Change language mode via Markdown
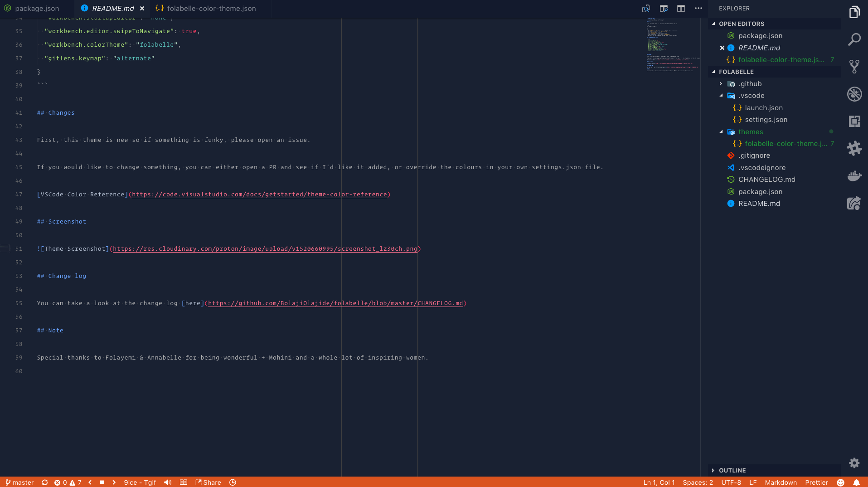868x487 pixels. click(781, 482)
